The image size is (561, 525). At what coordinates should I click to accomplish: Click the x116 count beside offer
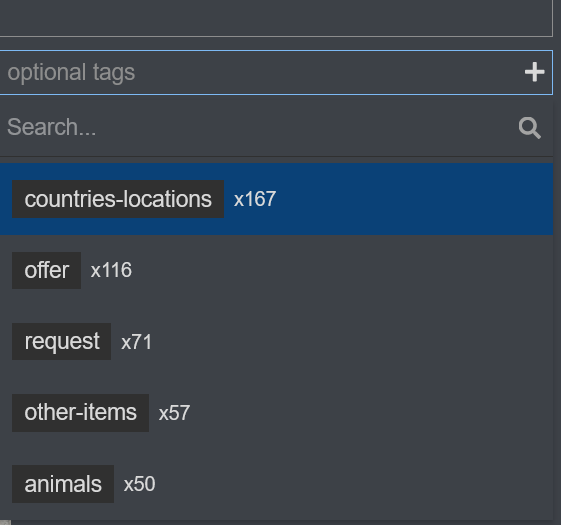point(111,270)
